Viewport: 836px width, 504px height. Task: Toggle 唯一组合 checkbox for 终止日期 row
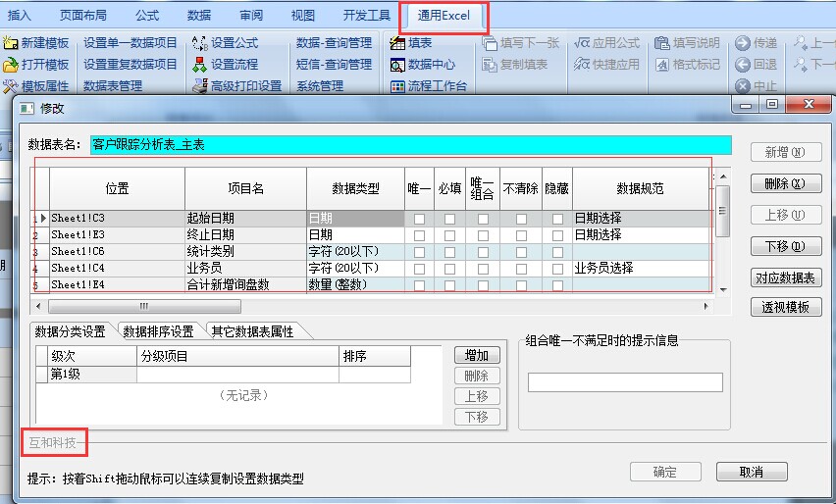tap(483, 235)
